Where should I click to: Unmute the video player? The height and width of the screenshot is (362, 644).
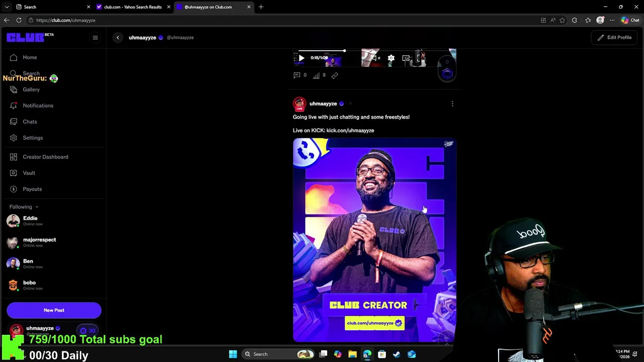376,58
